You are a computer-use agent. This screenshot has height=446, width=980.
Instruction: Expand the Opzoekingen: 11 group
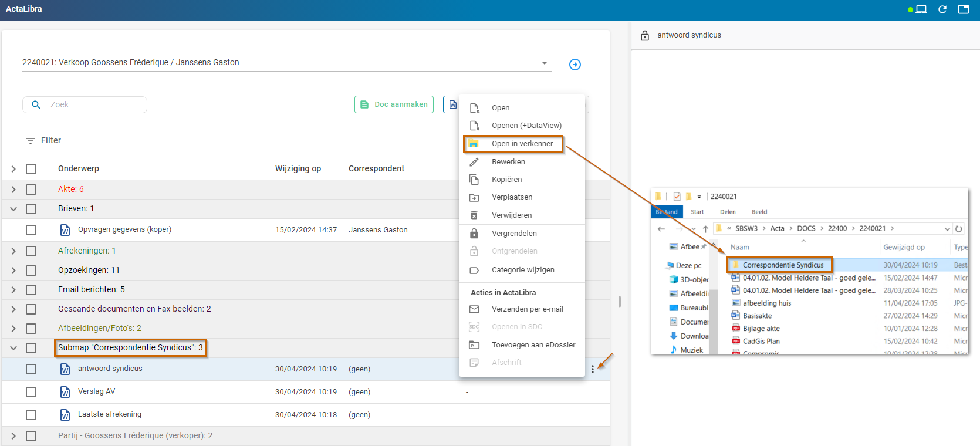(13, 271)
